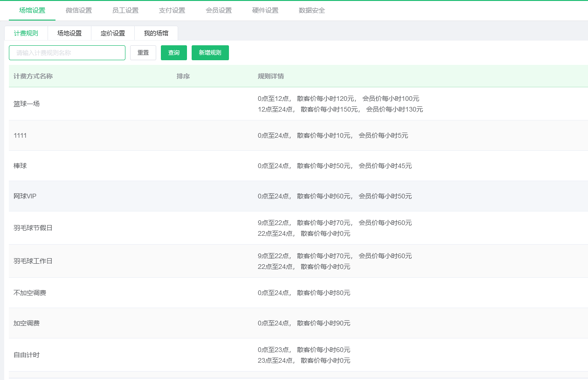
Task: Open the 网球VIP rule entry
Action: 25,196
